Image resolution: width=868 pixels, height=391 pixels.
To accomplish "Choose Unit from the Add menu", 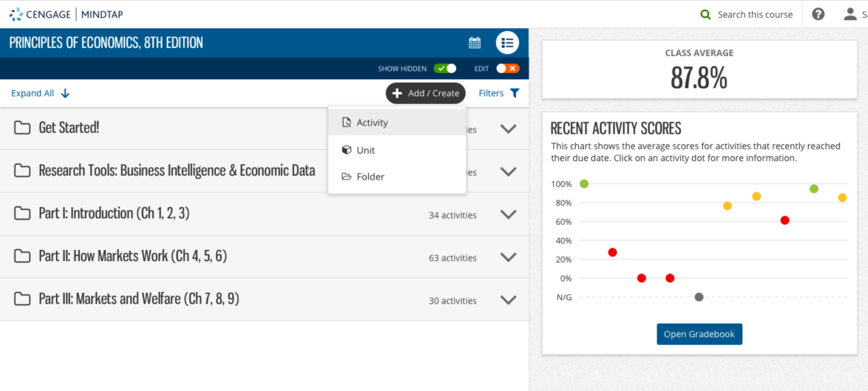I will click(365, 150).
